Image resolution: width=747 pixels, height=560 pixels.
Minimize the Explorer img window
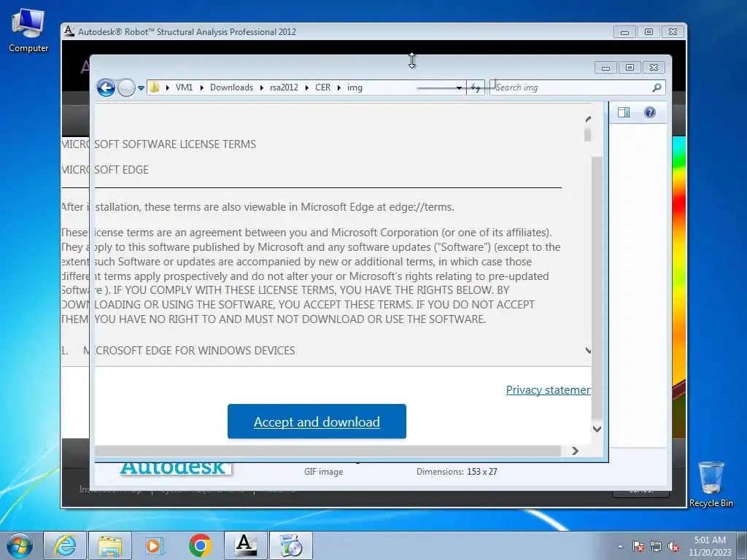605,68
